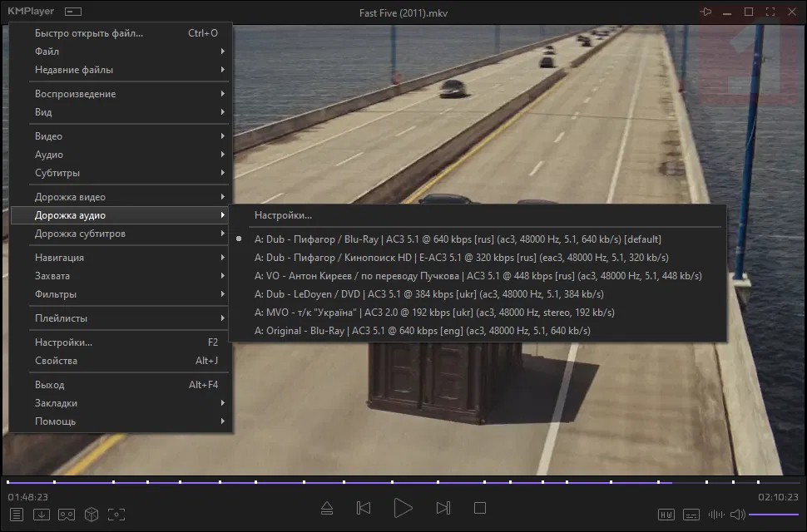807x532 pixels.
Task: Click the KMPlayer logo menu
Action: [31, 12]
